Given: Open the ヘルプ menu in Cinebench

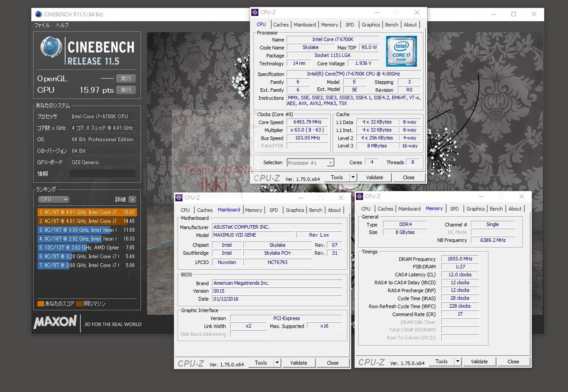Looking at the screenshot, I should pyautogui.click(x=62, y=25).
